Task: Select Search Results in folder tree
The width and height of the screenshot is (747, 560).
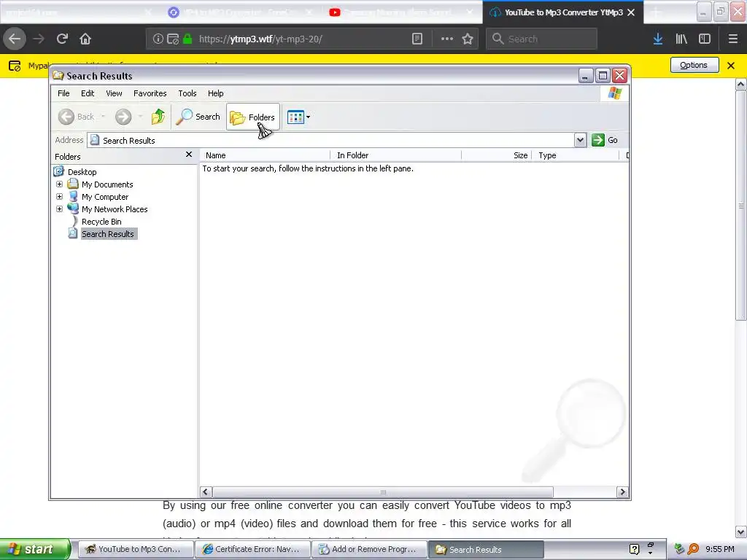Action: 108,234
